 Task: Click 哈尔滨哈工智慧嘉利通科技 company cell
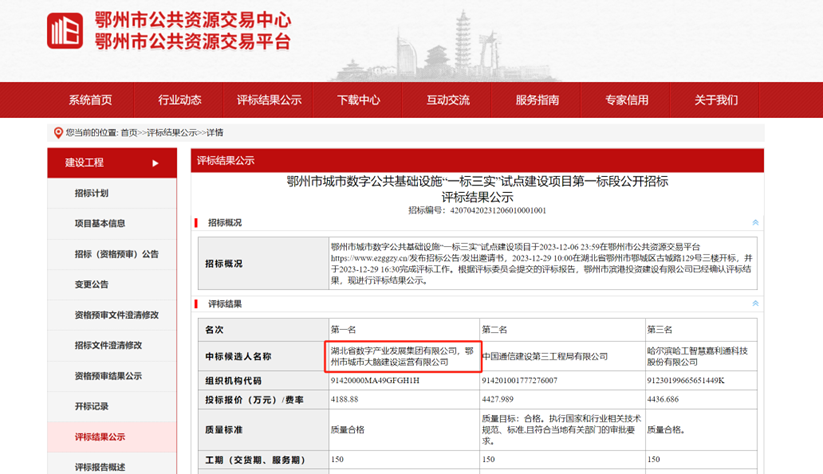(x=701, y=356)
